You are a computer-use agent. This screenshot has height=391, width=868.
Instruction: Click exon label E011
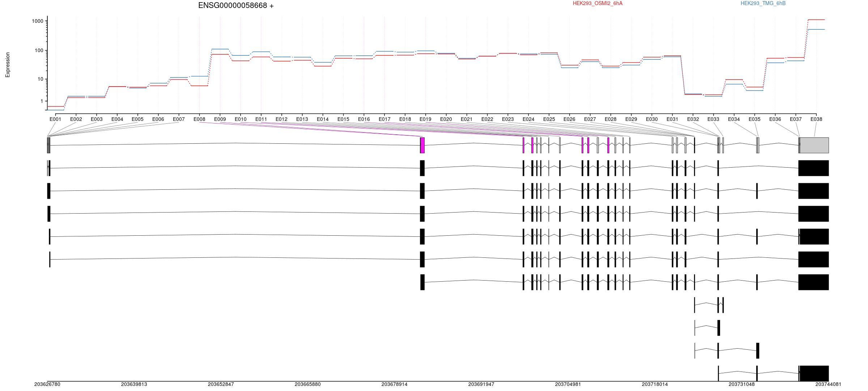click(261, 119)
